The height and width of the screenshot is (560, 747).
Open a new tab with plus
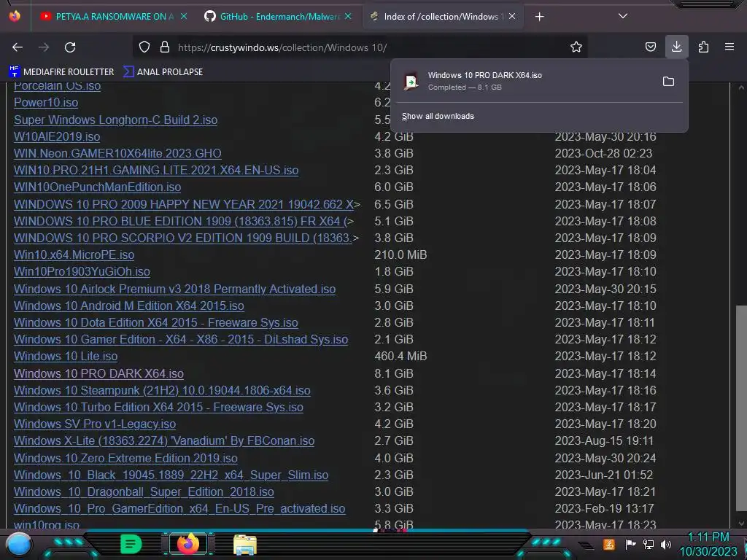[539, 17]
